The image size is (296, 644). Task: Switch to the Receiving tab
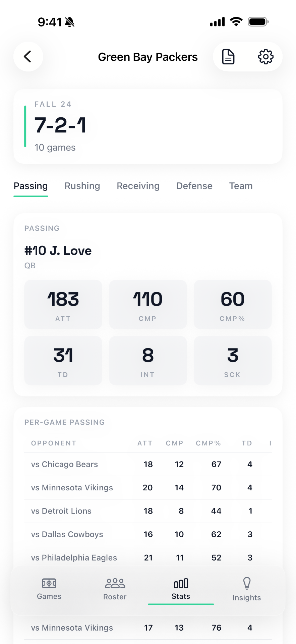pyautogui.click(x=138, y=186)
